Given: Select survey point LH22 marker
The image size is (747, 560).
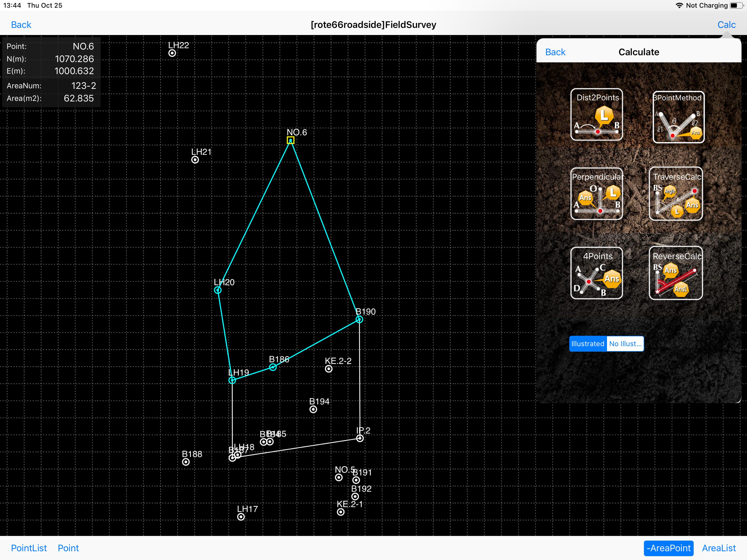Looking at the screenshot, I should (x=172, y=53).
